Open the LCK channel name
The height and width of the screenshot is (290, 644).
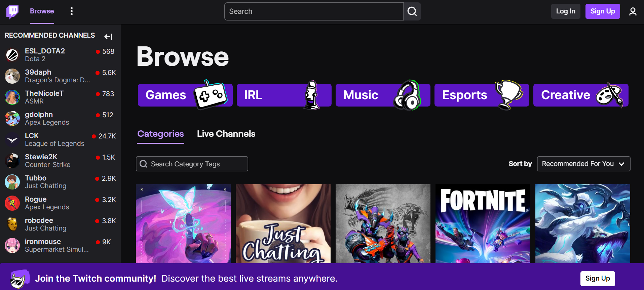(x=32, y=136)
